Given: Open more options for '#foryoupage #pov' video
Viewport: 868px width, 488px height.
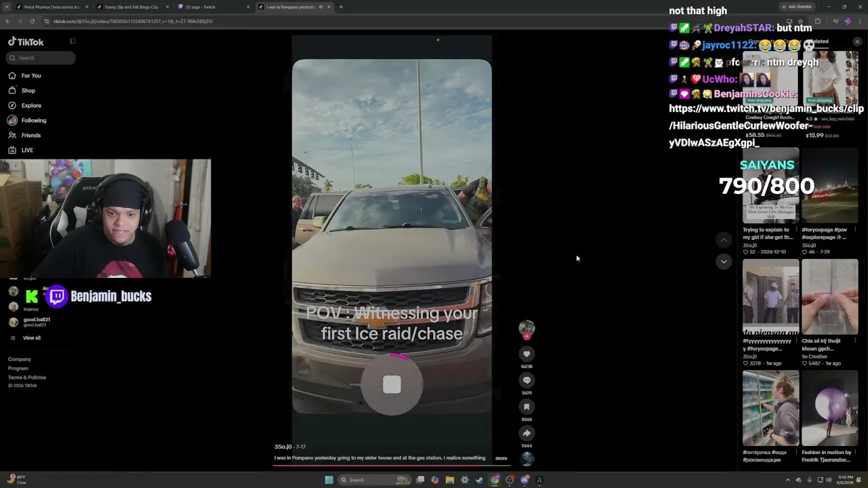Looking at the screenshot, I should [855, 230].
